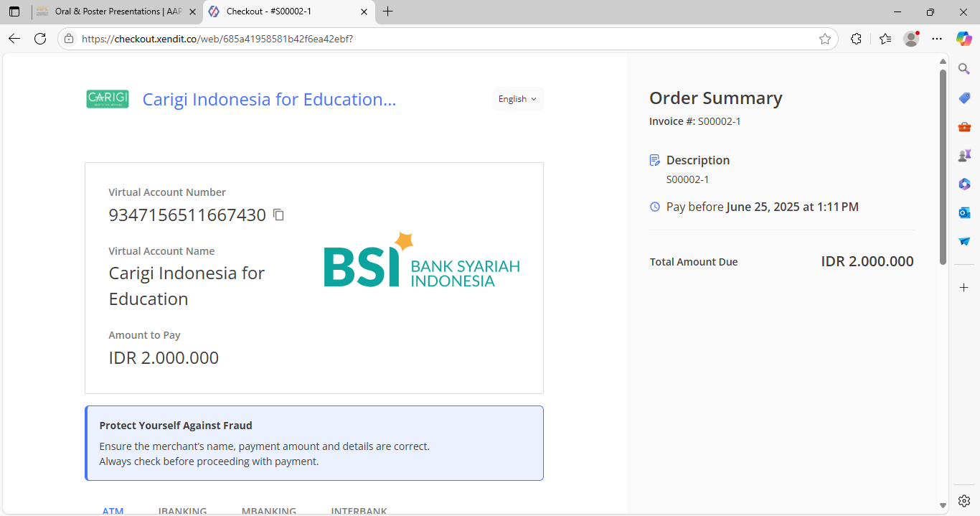The height and width of the screenshot is (516, 980).
Task: Click Total Amount Due IDR 2.000.000
Action: click(x=867, y=261)
